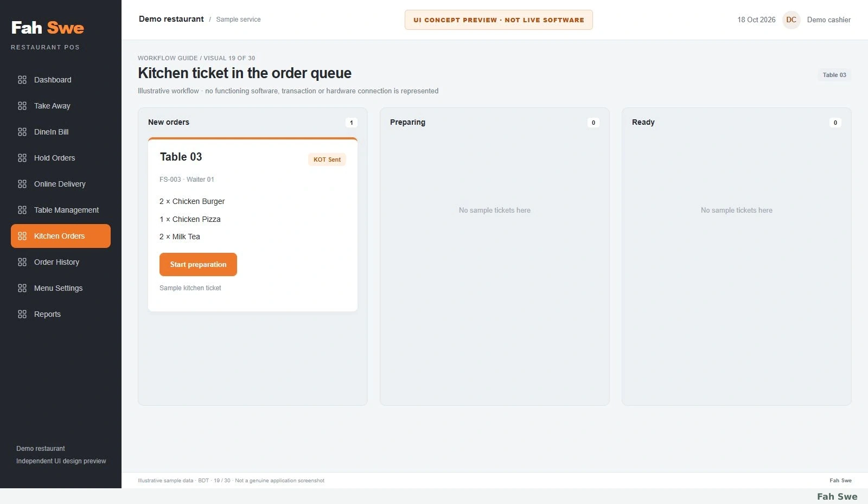Viewport: 868px width, 504px height.
Task: Click the '2 × Milk Tea' line
Action: [180, 237]
